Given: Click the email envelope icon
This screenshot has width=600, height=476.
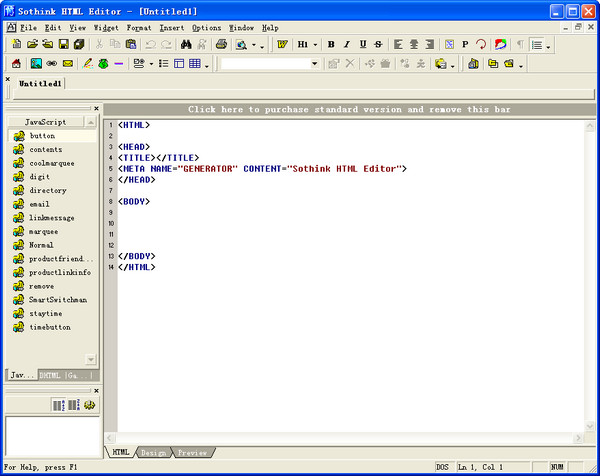Looking at the screenshot, I should [x=67, y=64].
